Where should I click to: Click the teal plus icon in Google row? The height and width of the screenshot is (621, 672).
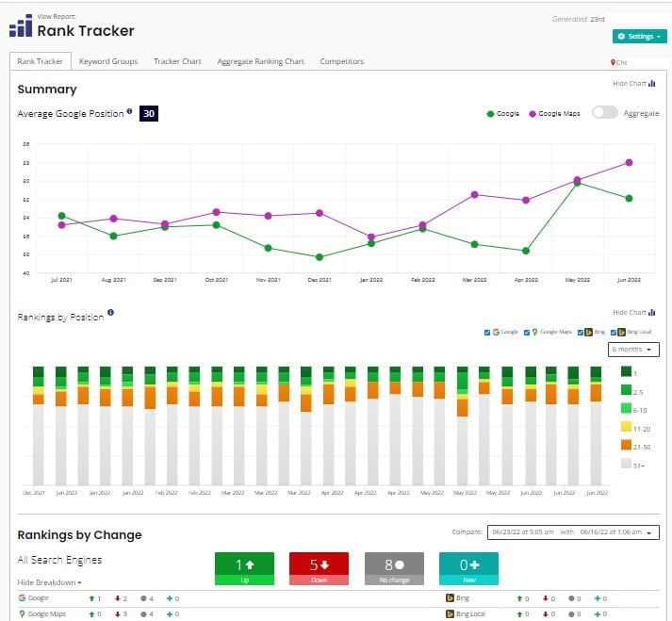click(170, 598)
